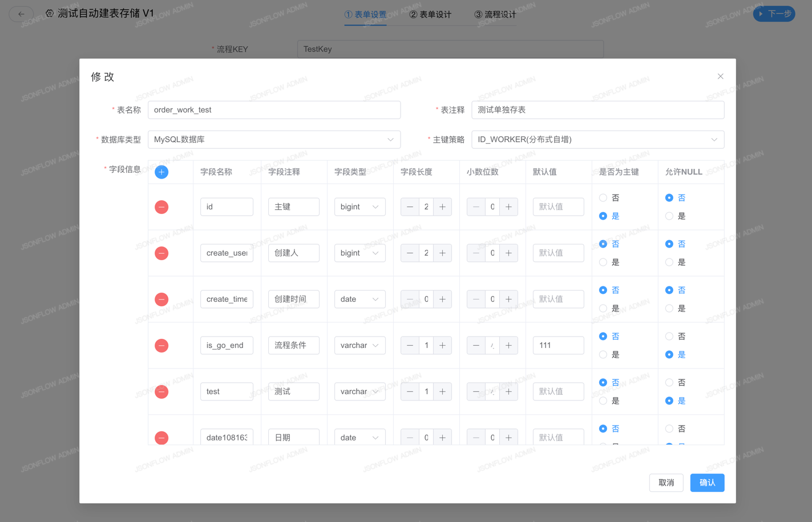Close the 修改 dialog with X
This screenshot has height=522, width=812.
tap(720, 76)
